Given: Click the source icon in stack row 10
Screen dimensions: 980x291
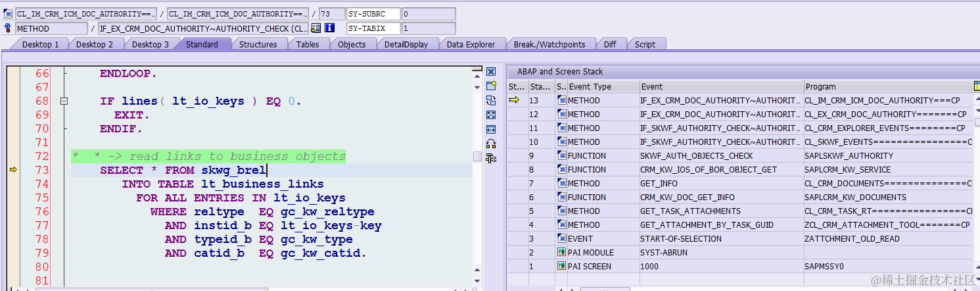Looking at the screenshot, I should pyautogui.click(x=561, y=142).
